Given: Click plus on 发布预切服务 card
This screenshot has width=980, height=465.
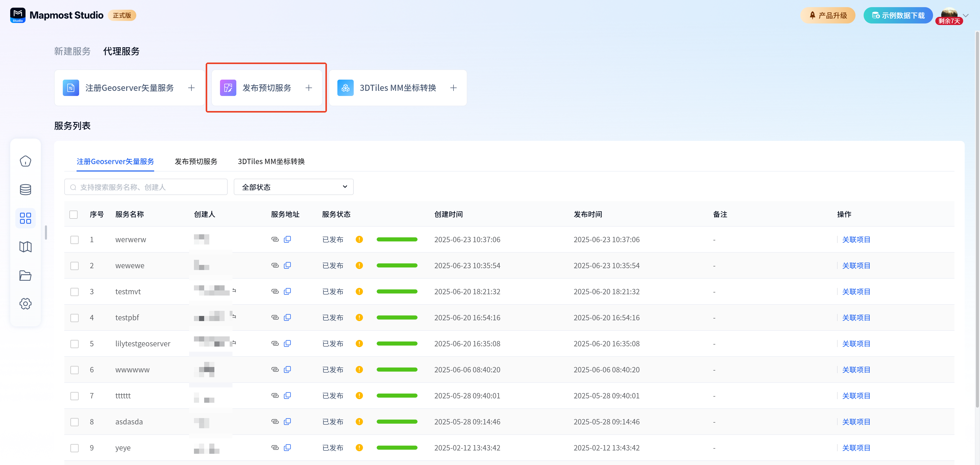Looking at the screenshot, I should (309, 88).
